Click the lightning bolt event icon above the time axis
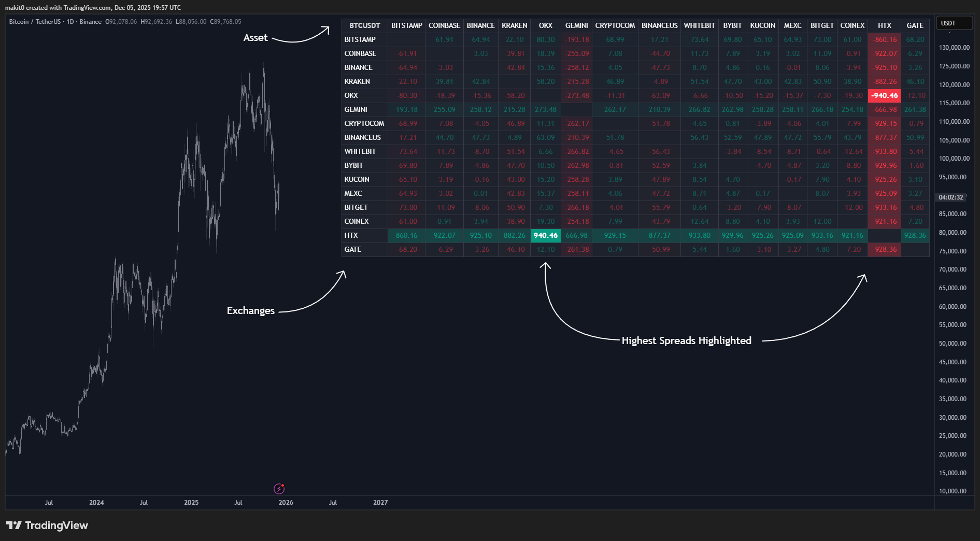This screenshot has width=980, height=541. coord(279,489)
